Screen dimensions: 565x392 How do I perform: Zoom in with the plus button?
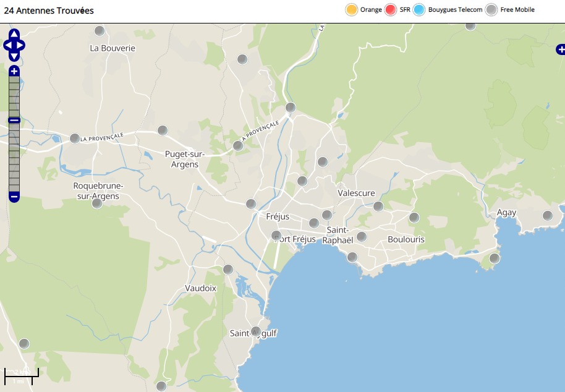click(x=14, y=71)
